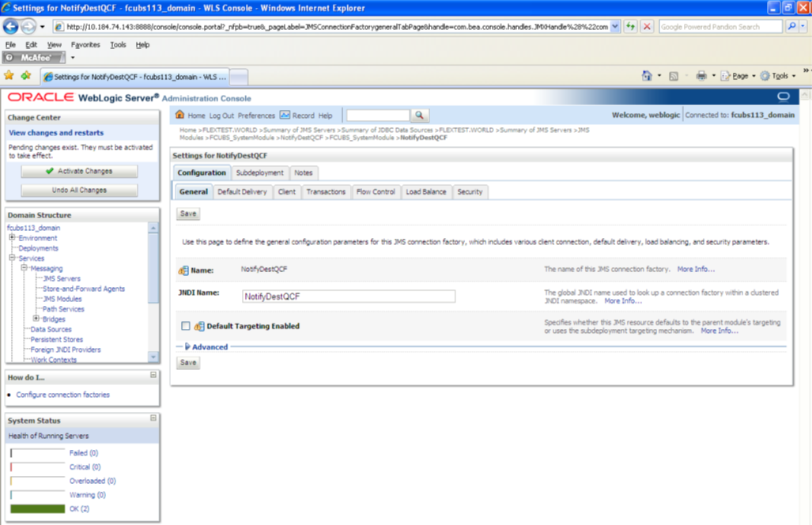Click the Undo All Changes button
The image size is (812, 525).
click(x=79, y=190)
